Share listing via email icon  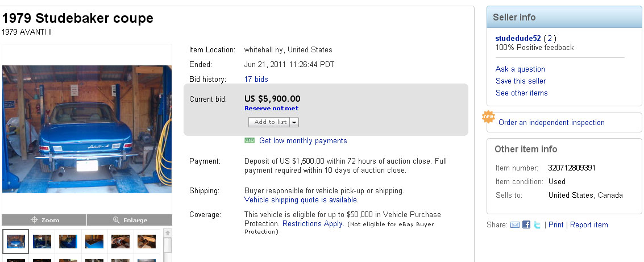[515, 225]
